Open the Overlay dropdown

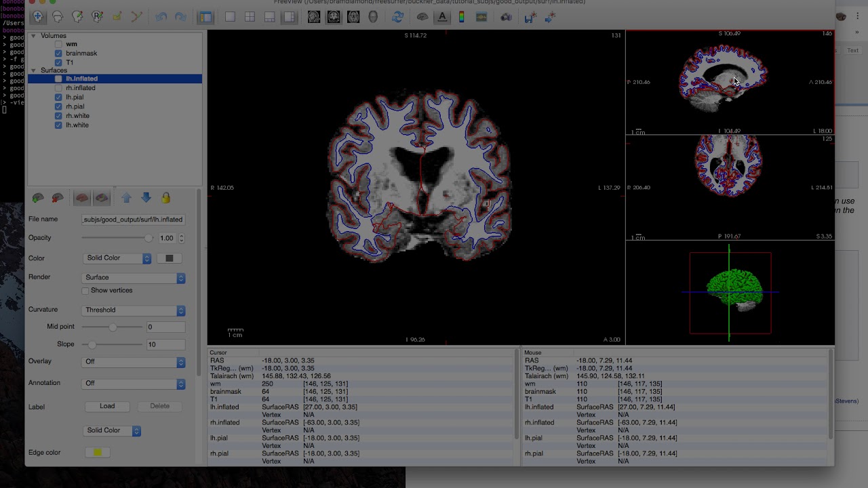click(134, 362)
